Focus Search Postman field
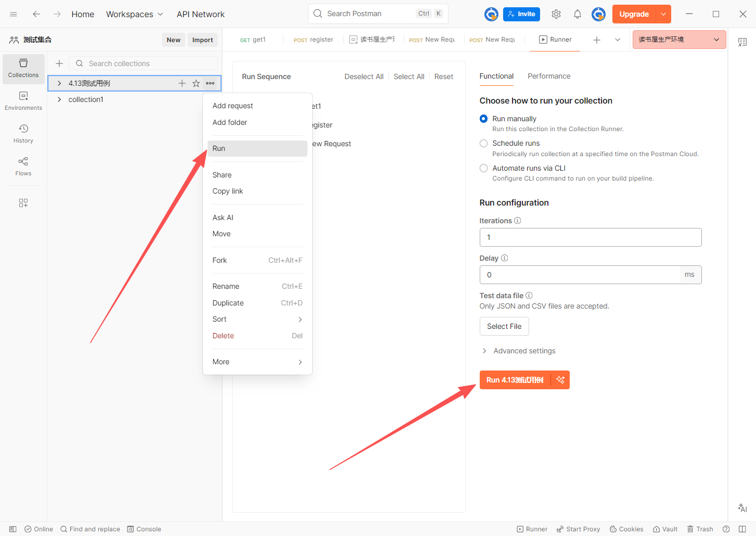The height and width of the screenshot is (536, 756). click(x=378, y=14)
